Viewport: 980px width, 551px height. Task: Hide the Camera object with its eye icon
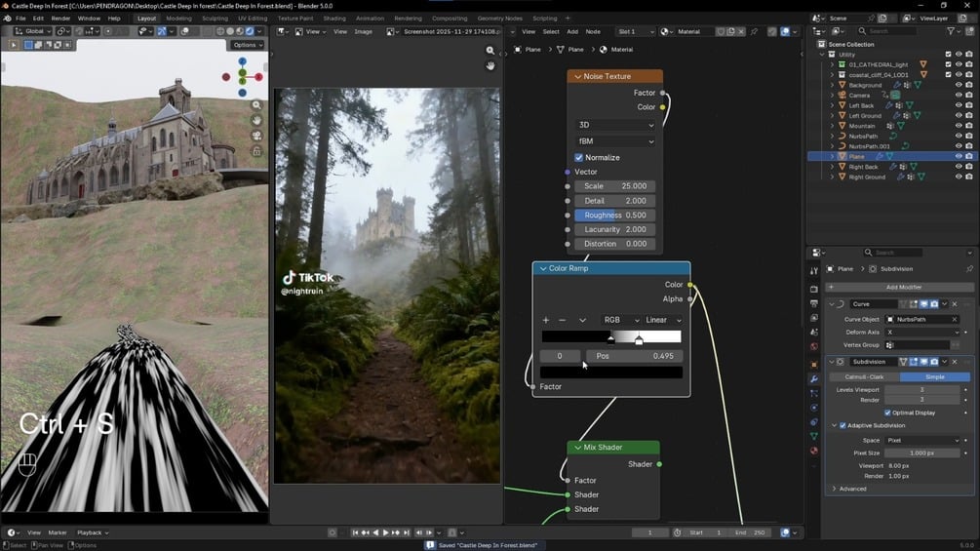pyautogui.click(x=959, y=95)
